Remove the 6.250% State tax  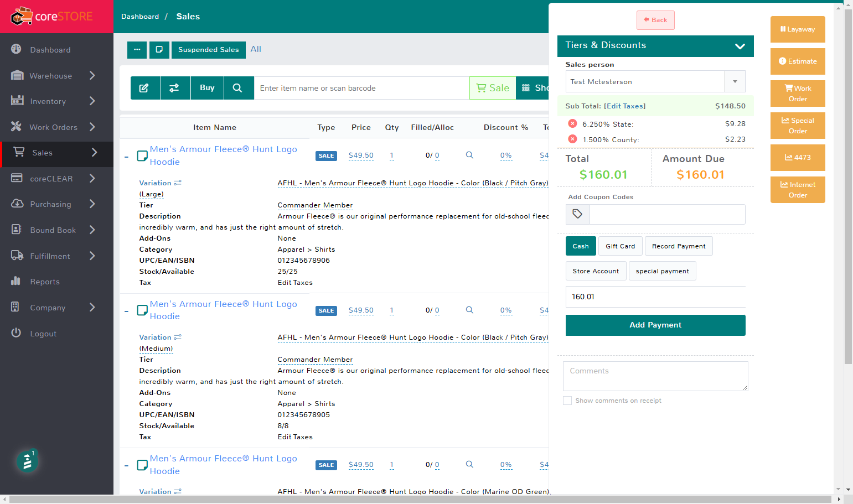573,123
